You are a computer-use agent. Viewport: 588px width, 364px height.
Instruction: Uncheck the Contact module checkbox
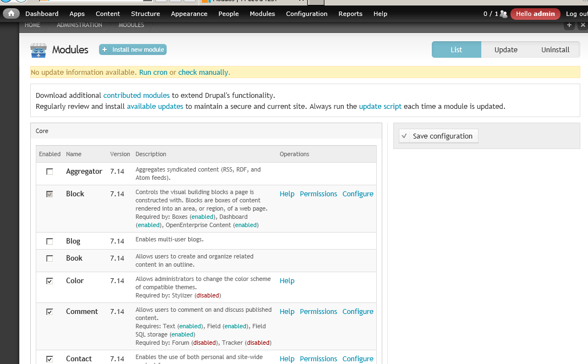[50, 359]
